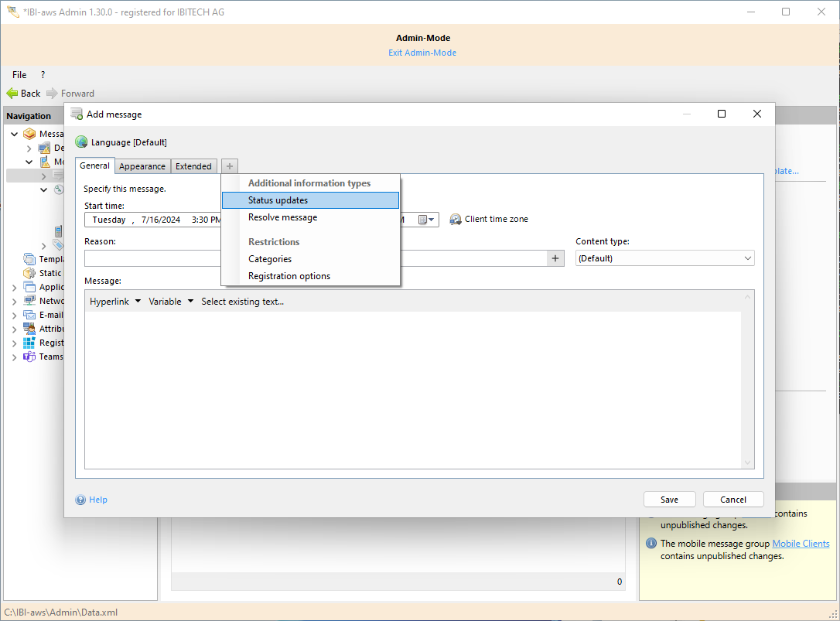Click the green Back arrow icon
Screen dimensions: 840x621
[x=12, y=94]
